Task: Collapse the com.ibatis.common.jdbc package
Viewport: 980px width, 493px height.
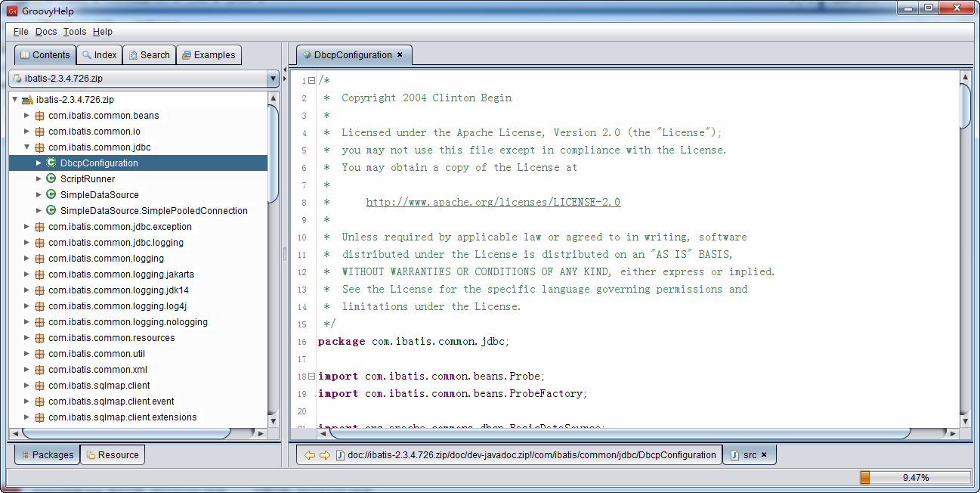Action: 26,147
